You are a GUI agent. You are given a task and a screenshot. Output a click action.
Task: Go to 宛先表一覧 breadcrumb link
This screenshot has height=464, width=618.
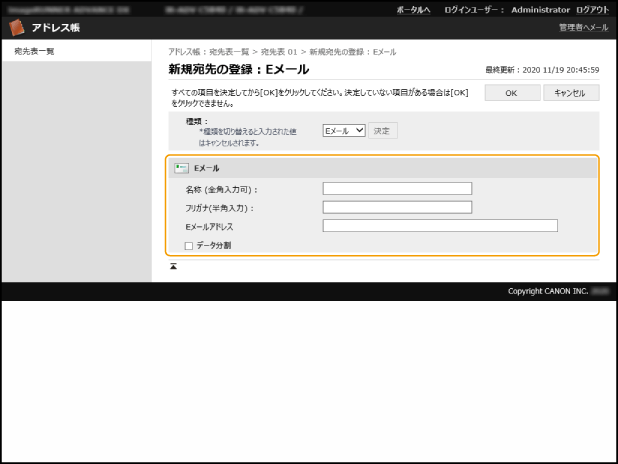pos(231,51)
